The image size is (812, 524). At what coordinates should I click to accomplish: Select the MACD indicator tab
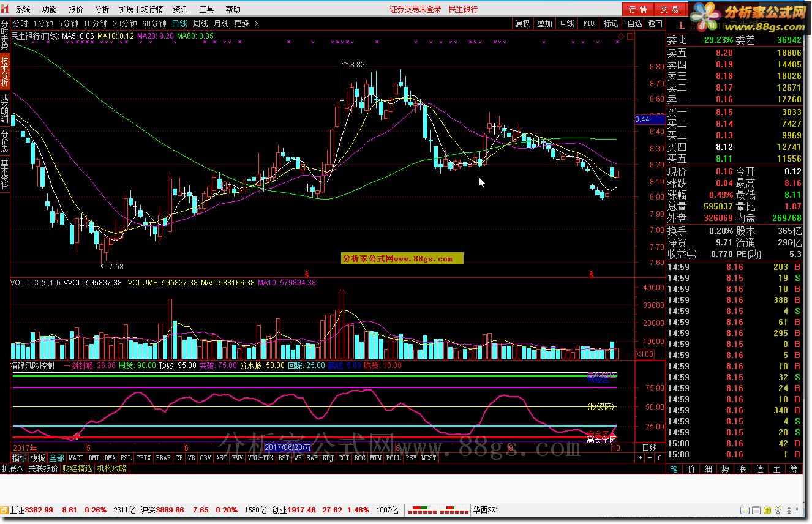coord(76,458)
